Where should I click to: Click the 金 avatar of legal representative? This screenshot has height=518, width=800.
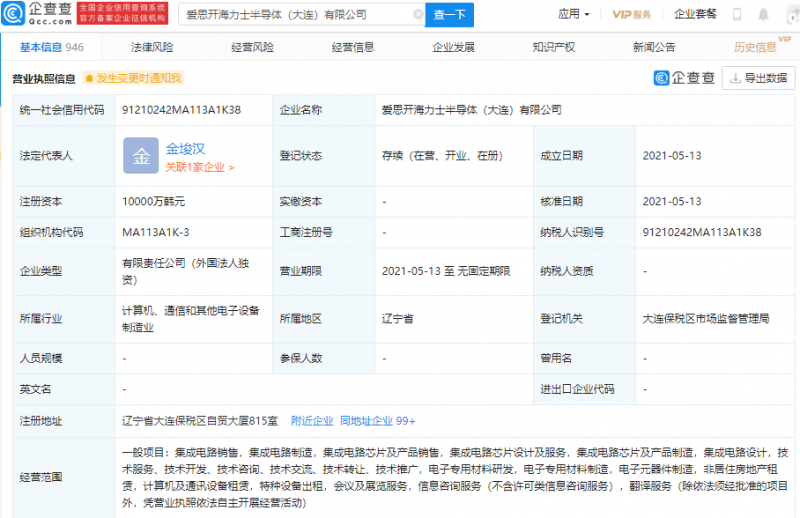140,155
